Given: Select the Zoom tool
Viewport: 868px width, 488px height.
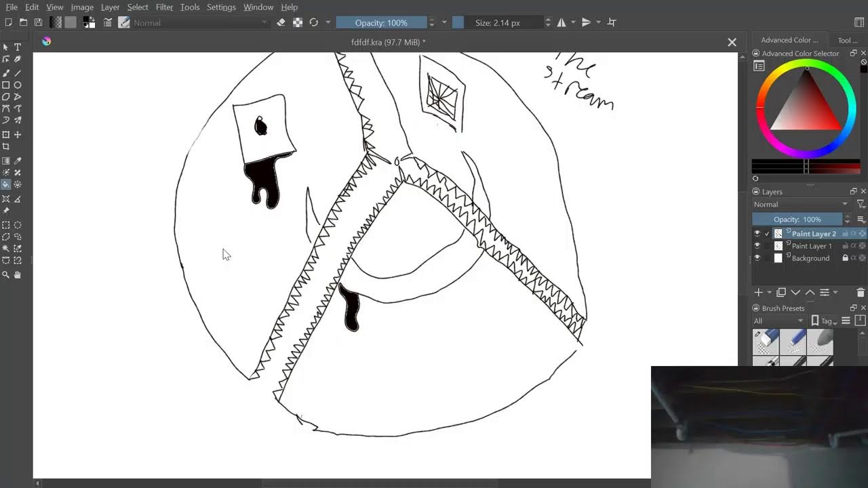Looking at the screenshot, I should pos(6,274).
